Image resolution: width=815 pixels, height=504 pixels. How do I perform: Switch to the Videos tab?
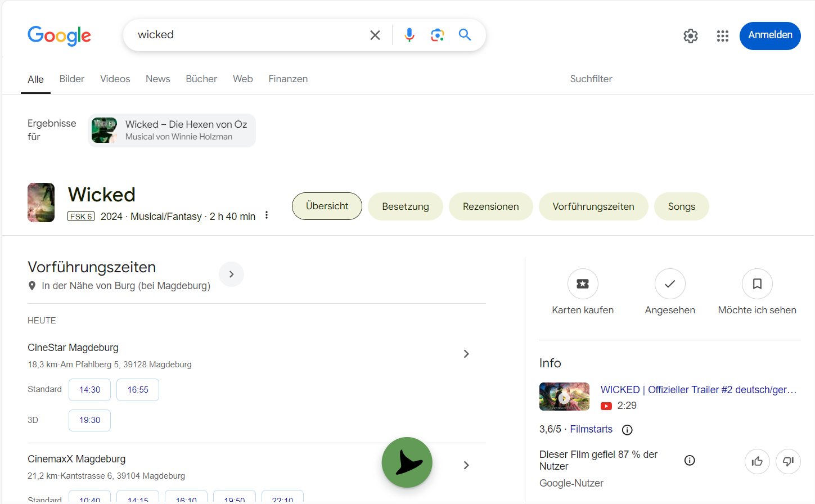pos(115,79)
